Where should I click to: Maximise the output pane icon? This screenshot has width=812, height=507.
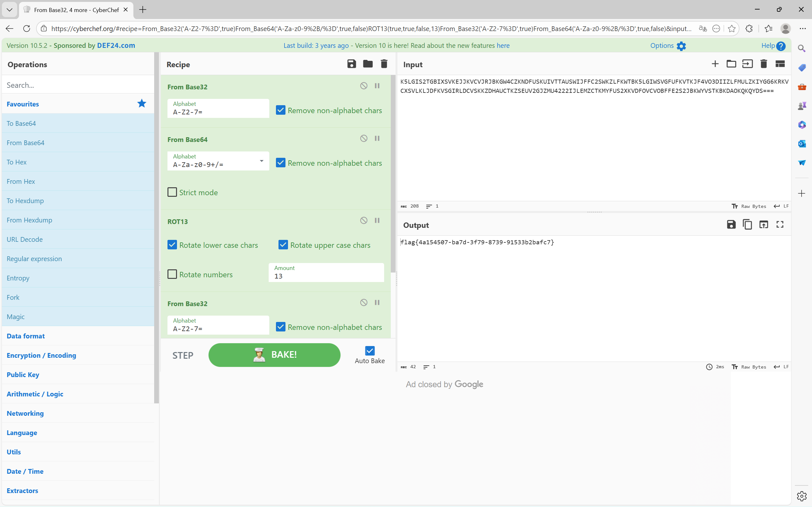780,225
